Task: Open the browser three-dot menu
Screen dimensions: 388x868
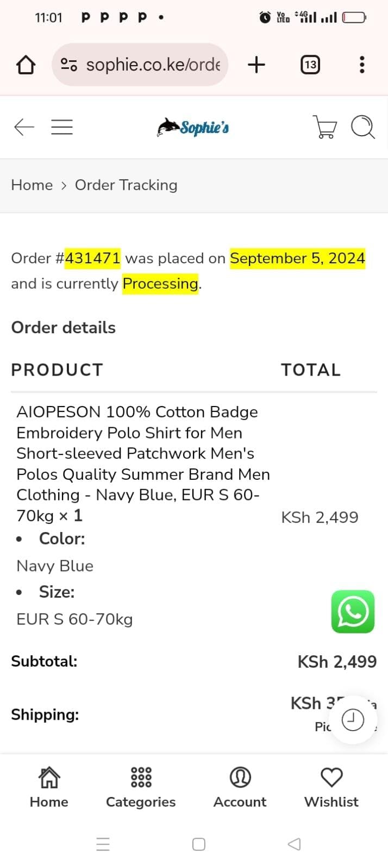Action: pos(362,65)
